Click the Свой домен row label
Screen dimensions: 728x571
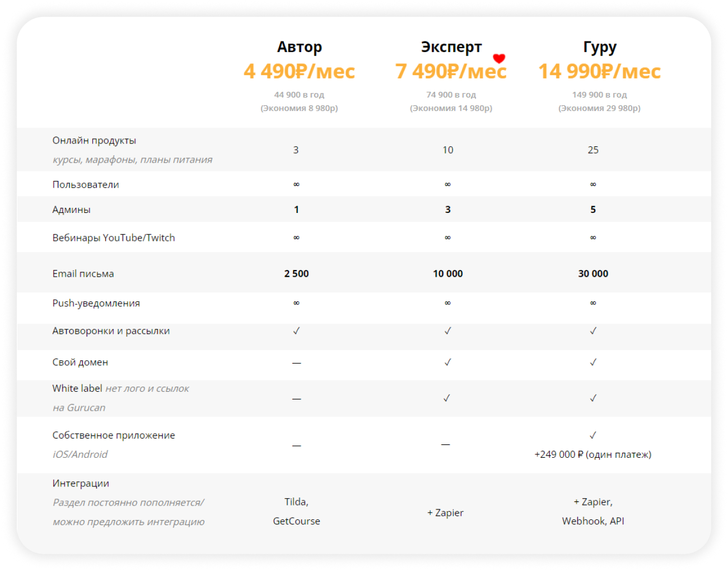click(x=80, y=362)
